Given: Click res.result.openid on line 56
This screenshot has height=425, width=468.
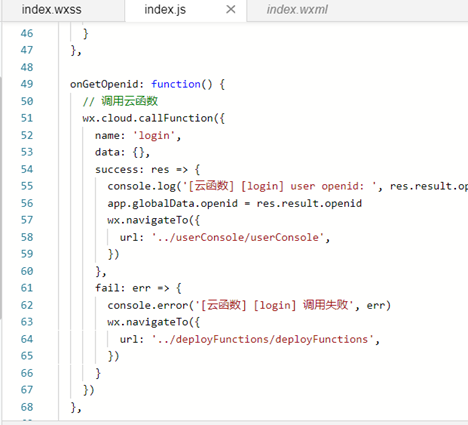Looking at the screenshot, I should tap(309, 203).
